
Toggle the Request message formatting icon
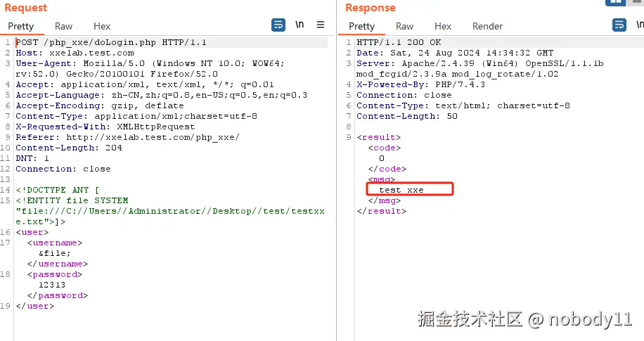click(278, 25)
